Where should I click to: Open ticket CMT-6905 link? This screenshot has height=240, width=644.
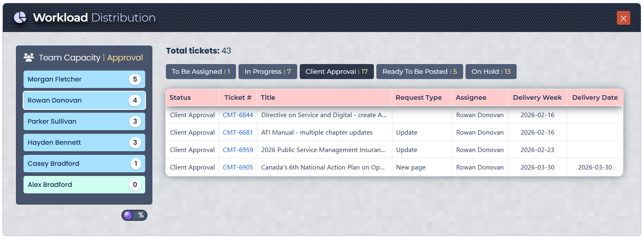coord(238,167)
